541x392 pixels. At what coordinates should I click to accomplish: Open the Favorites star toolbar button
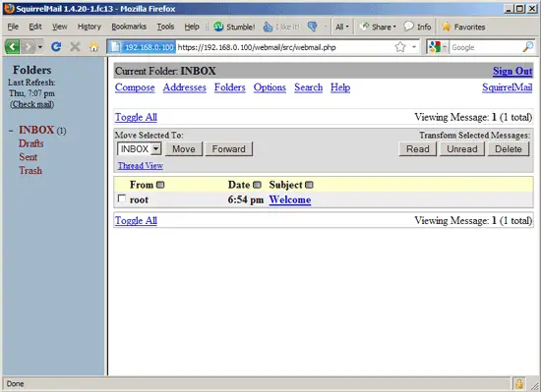(463, 27)
